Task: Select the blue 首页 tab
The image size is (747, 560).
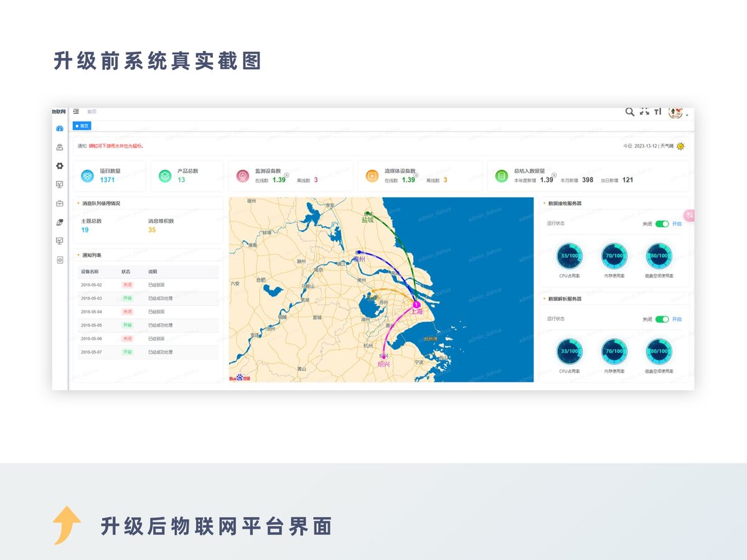Action: click(x=82, y=126)
